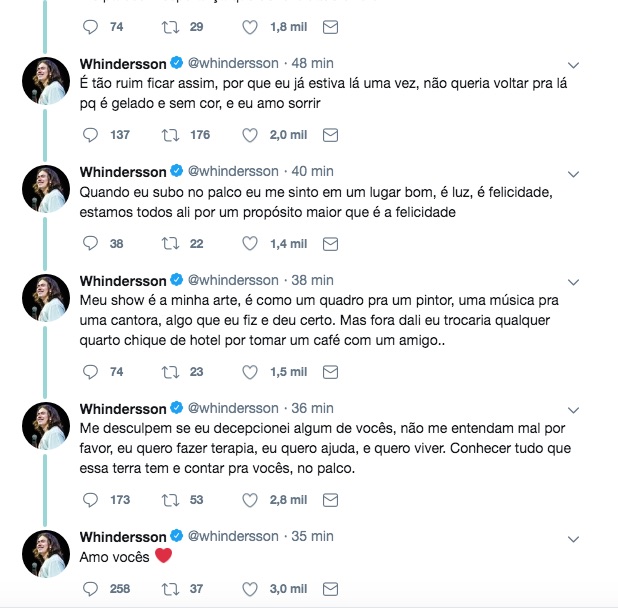Image resolution: width=618 pixels, height=608 pixels.
Task: Send 'Amo vocês' tweet by direct message
Action: pos(331,589)
